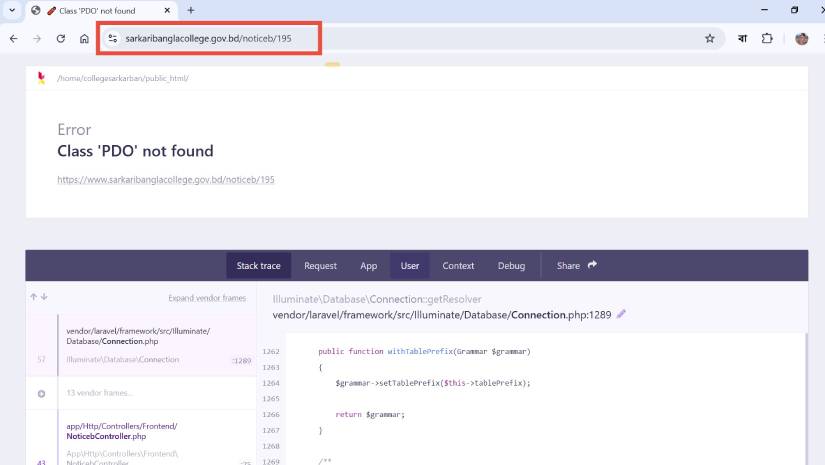Open the browser extensions puzzle icon
This screenshot has height=465, width=825.
[767, 38]
